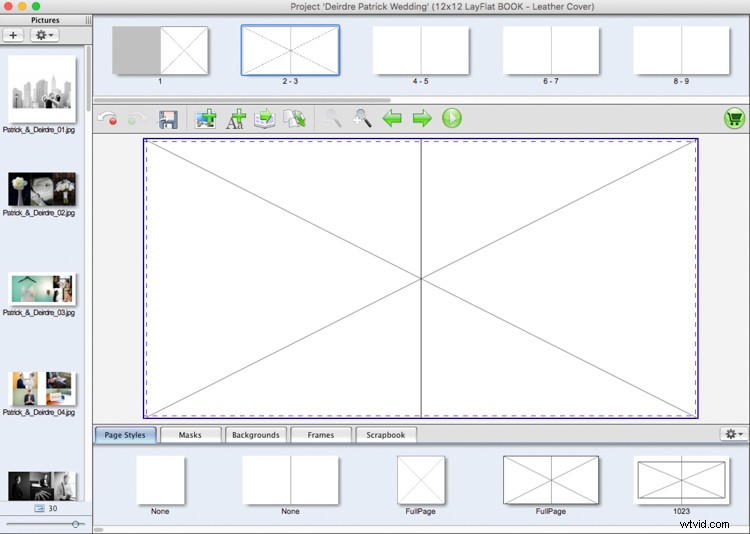Save the project with the floppy disk icon
Image resolution: width=750 pixels, height=534 pixels.
[x=168, y=119]
